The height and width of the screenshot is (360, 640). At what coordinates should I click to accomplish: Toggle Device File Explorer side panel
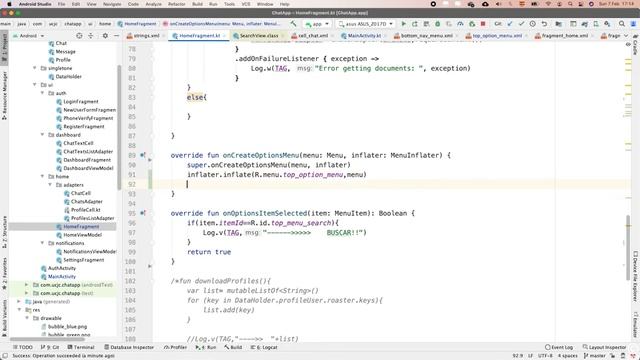click(636, 276)
